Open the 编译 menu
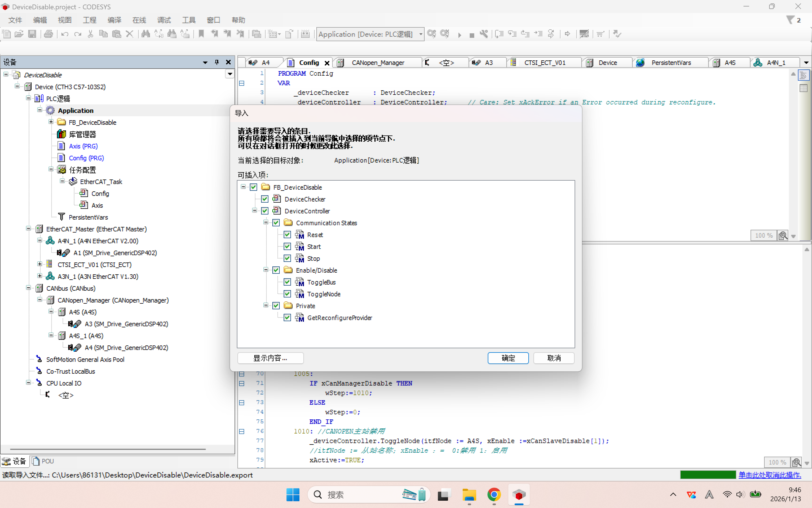Viewport: 812px width, 508px height. (x=114, y=20)
